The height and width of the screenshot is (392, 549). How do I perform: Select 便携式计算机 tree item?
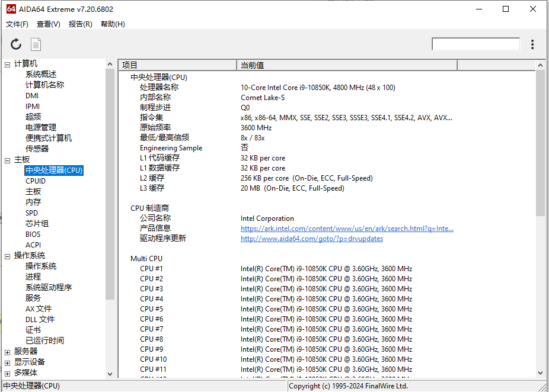pyautogui.click(x=48, y=138)
